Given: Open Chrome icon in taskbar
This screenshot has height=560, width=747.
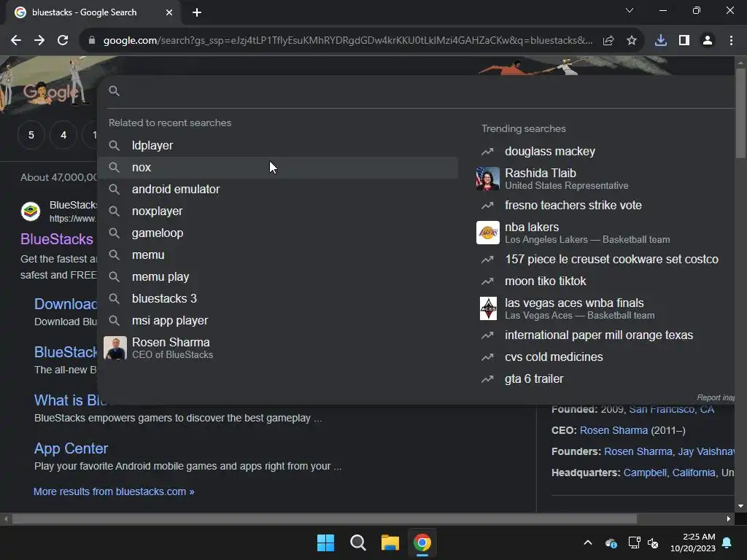Looking at the screenshot, I should pyautogui.click(x=422, y=542).
